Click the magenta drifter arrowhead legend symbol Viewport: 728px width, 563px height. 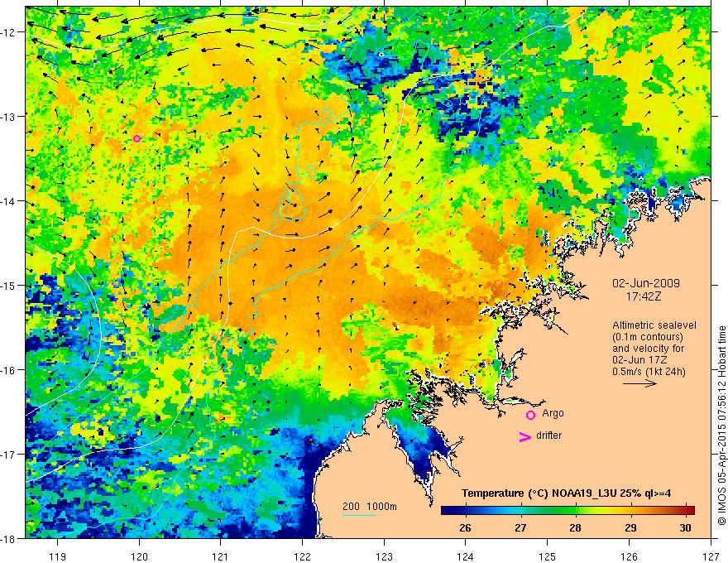click(x=524, y=437)
